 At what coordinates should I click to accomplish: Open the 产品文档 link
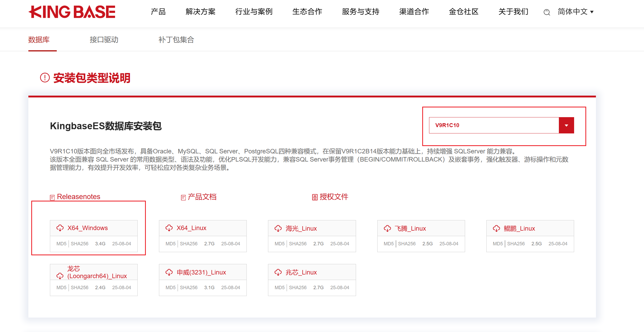202,197
